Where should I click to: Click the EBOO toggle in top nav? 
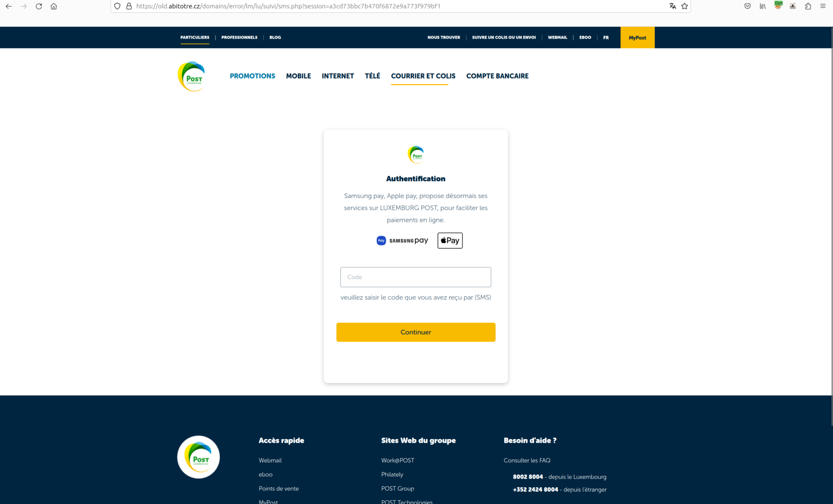point(584,37)
